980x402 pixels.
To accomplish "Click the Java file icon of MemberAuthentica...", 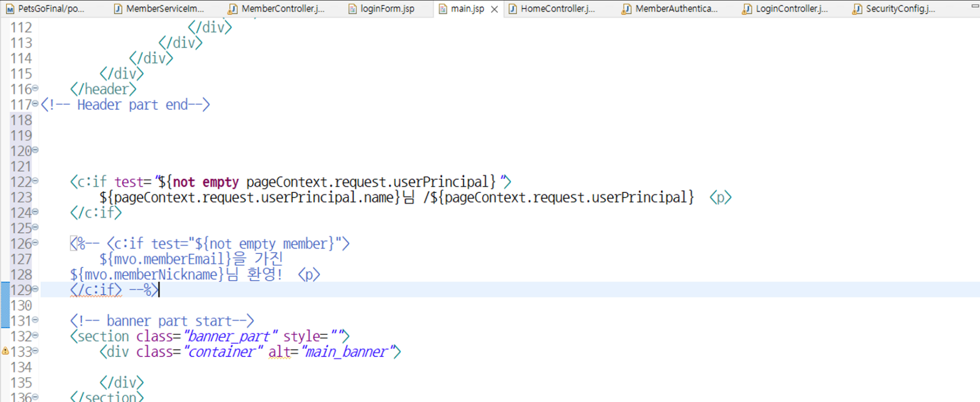I will [x=626, y=9].
